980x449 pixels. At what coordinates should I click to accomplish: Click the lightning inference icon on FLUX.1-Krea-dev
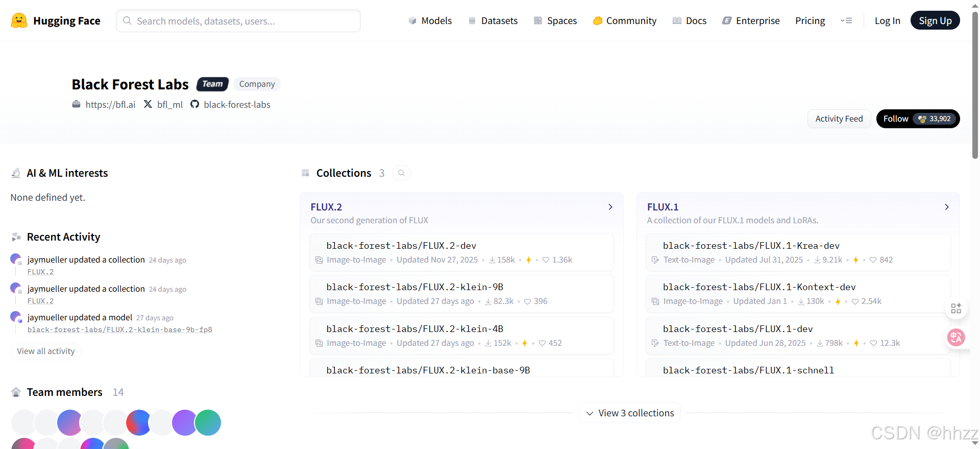[x=855, y=260]
